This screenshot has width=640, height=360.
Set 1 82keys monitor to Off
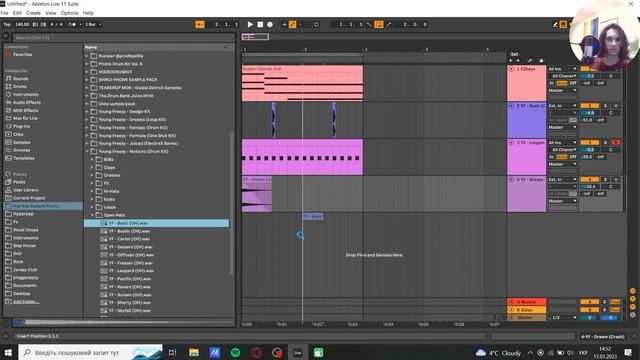point(573,83)
